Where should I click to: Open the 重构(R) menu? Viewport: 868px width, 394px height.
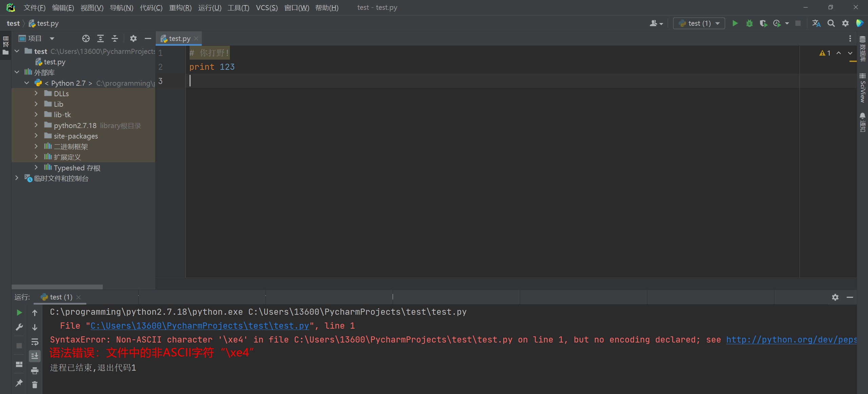pos(180,7)
